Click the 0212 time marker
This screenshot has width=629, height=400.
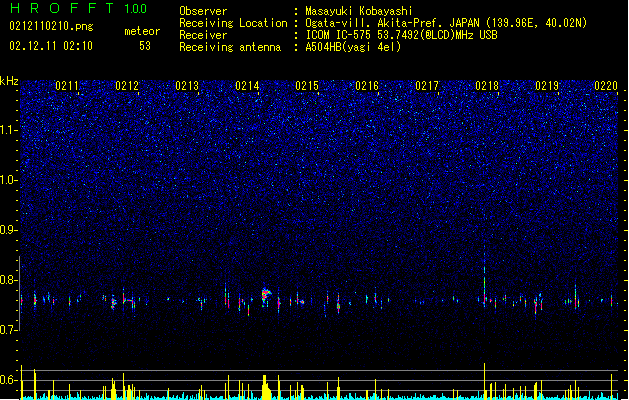[x=127, y=86]
